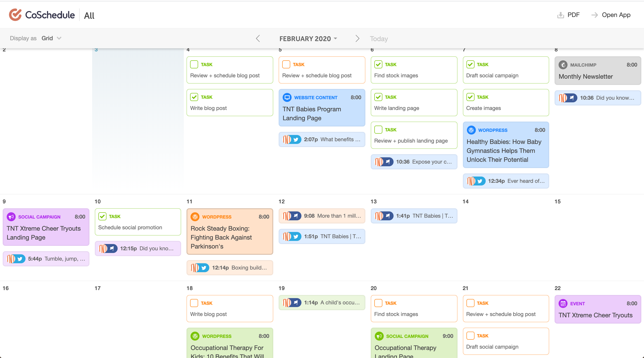Click WordPress icon on Healthy Babies card

pyautogui.click(x=471, y=130)
